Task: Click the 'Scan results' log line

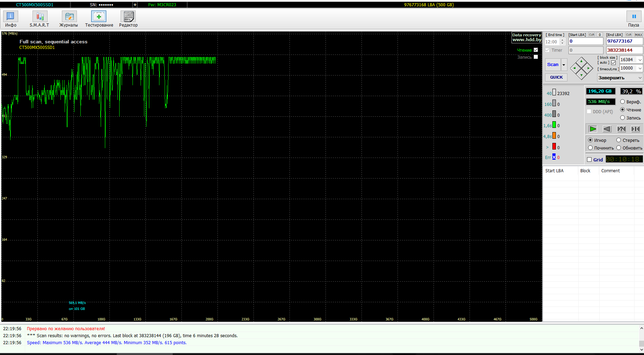Action: [x=132, y=336]
